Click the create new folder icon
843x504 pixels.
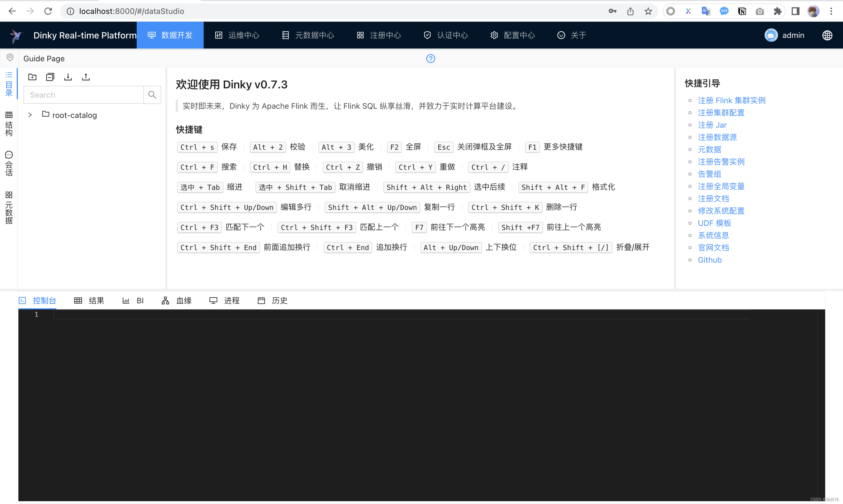32,77
